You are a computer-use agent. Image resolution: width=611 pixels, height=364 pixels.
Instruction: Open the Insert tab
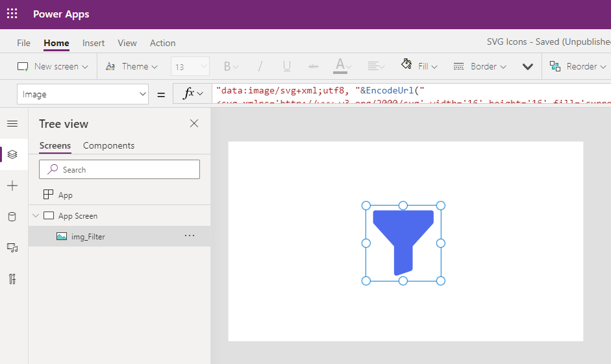pos(94,43)
